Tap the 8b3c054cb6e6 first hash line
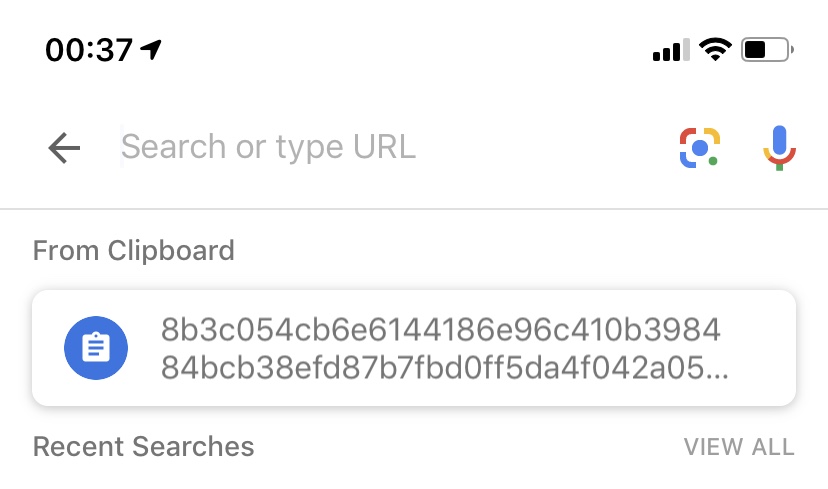828x489 pixels. click(440, 329)
